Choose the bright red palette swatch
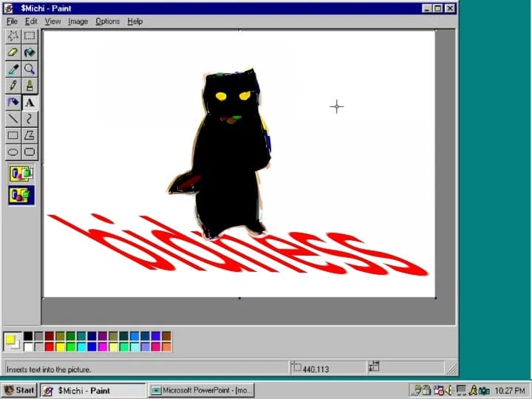The height and width of the screenshot is (399, 532). pos(50,347)
